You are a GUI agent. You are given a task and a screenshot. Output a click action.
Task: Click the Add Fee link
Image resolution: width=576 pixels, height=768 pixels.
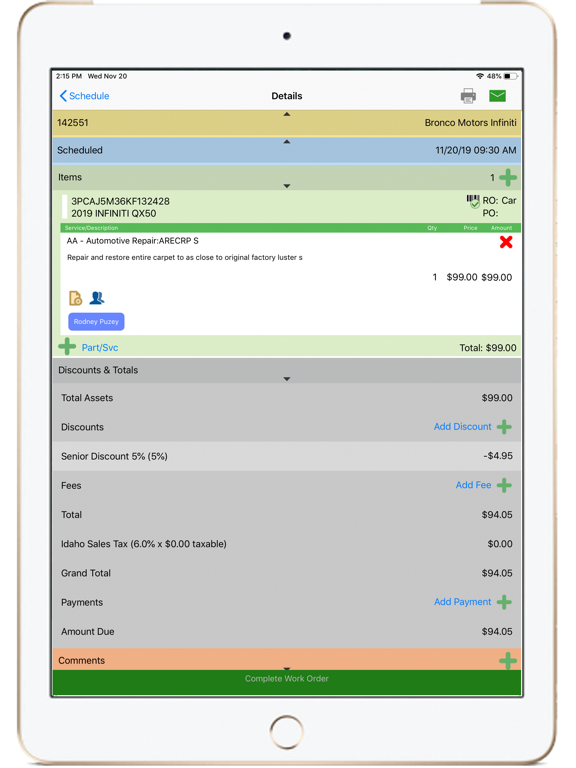(x=473, y=485)
